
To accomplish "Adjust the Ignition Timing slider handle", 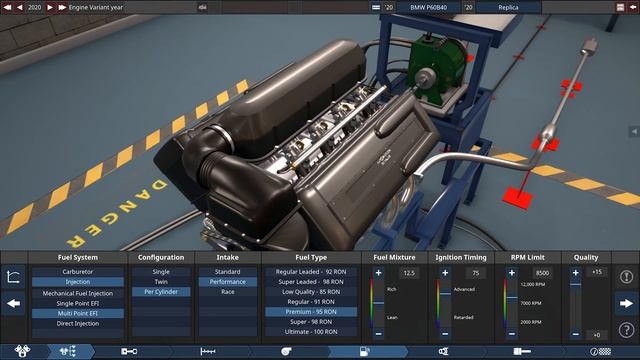I will coord(445,293).
